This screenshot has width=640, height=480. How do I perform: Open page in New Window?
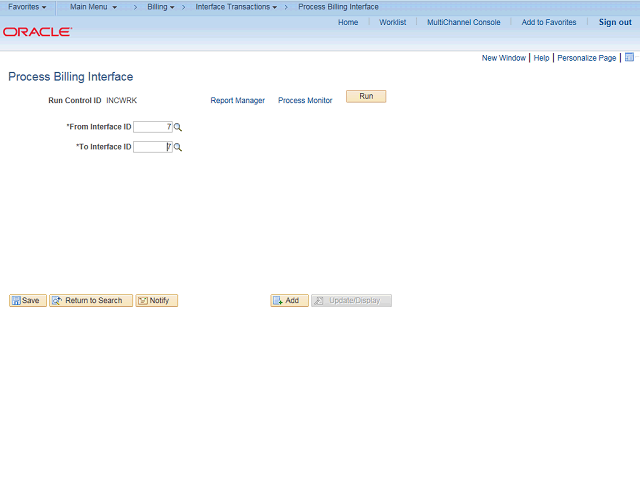(x=504, y=58)
